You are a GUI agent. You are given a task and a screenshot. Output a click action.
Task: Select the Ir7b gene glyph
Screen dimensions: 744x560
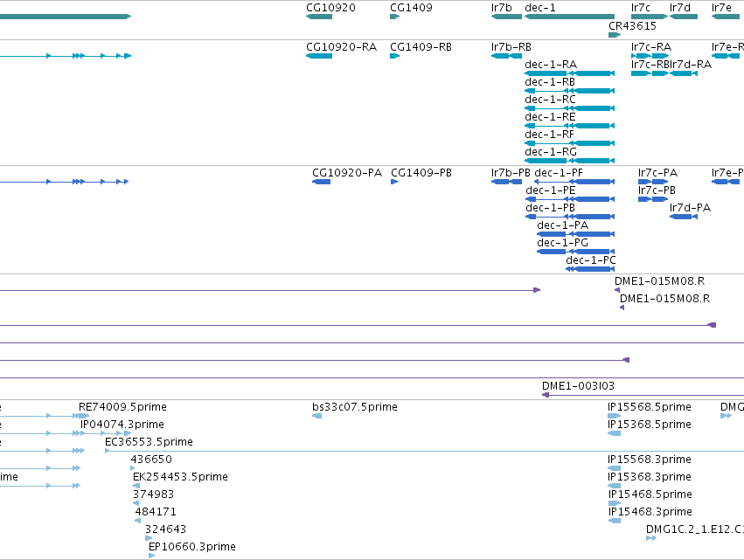[x=506, y=17]
